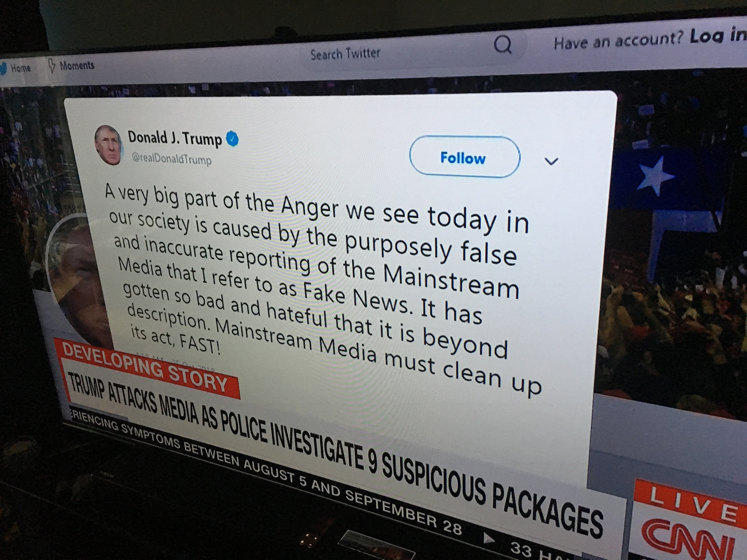Click the small round avatar in the tweet
Image resolution: width=747 pixels, height=560 pixels.
(x=108, y=145)
